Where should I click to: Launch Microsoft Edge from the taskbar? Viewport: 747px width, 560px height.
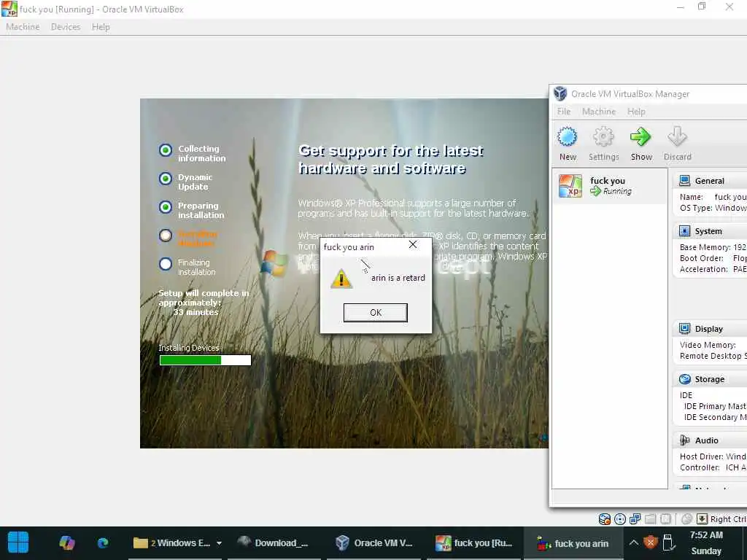coord(102,542)
